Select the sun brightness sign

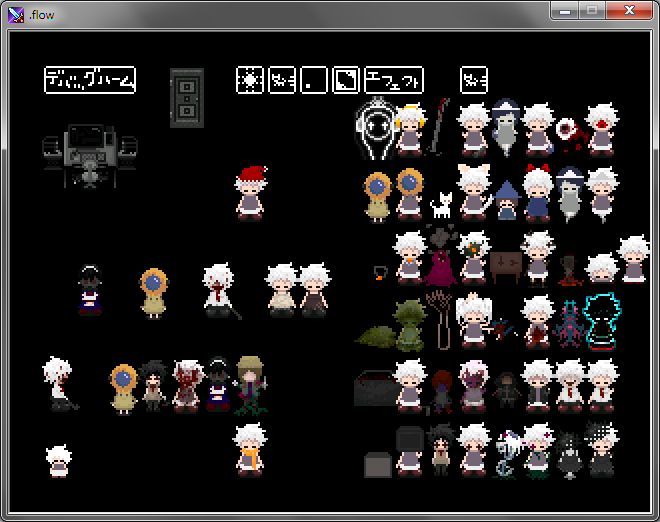[x=250, y=80]
